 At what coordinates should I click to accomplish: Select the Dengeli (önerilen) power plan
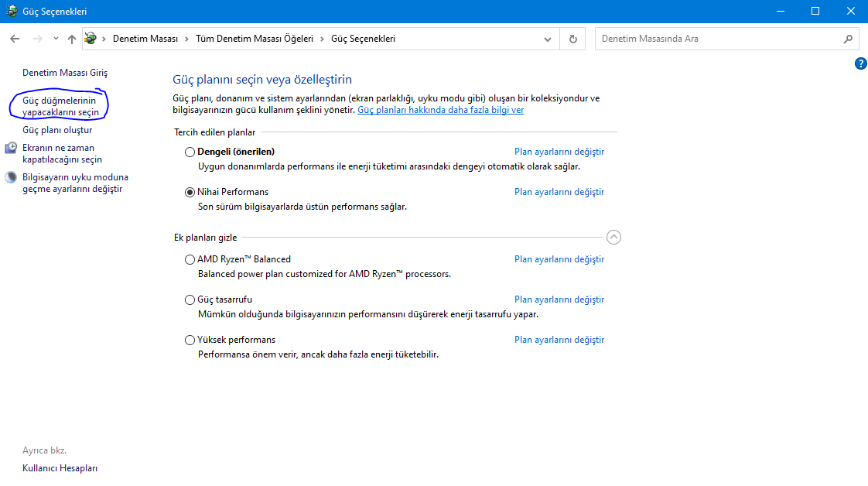190,152
